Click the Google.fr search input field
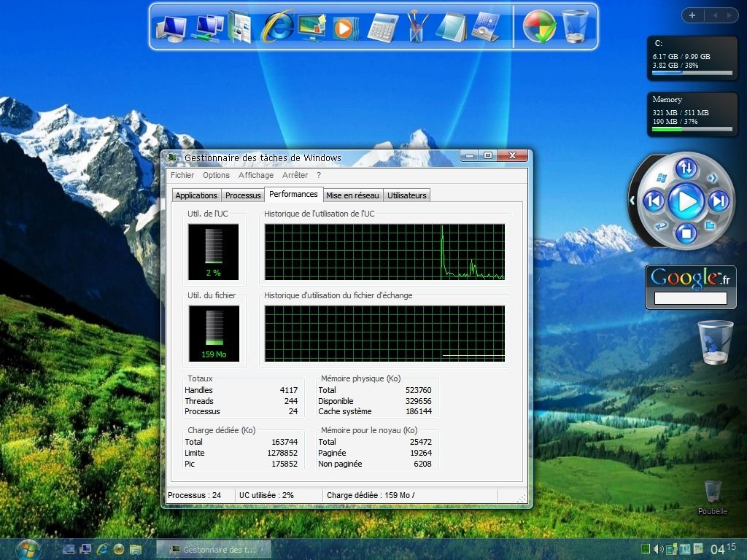 (690, 298)
